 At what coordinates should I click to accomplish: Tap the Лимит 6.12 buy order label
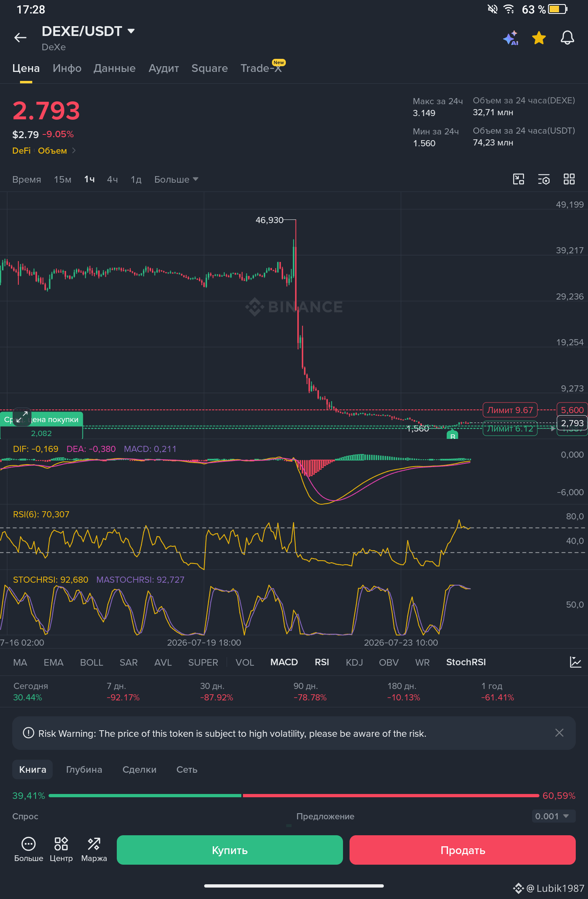(510, 429)
